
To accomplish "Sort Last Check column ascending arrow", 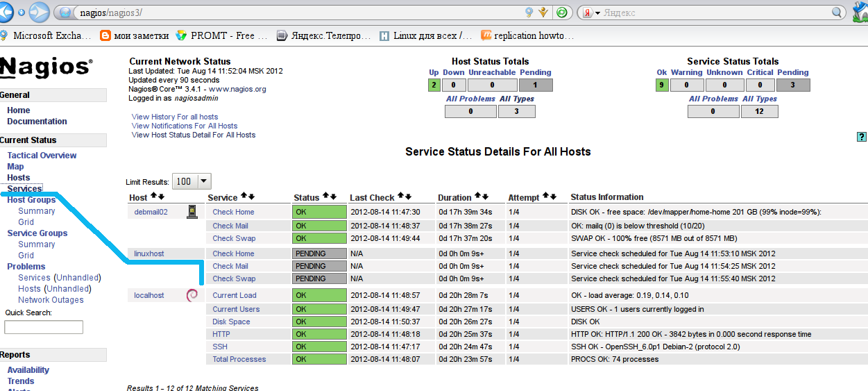I will 400,197.
